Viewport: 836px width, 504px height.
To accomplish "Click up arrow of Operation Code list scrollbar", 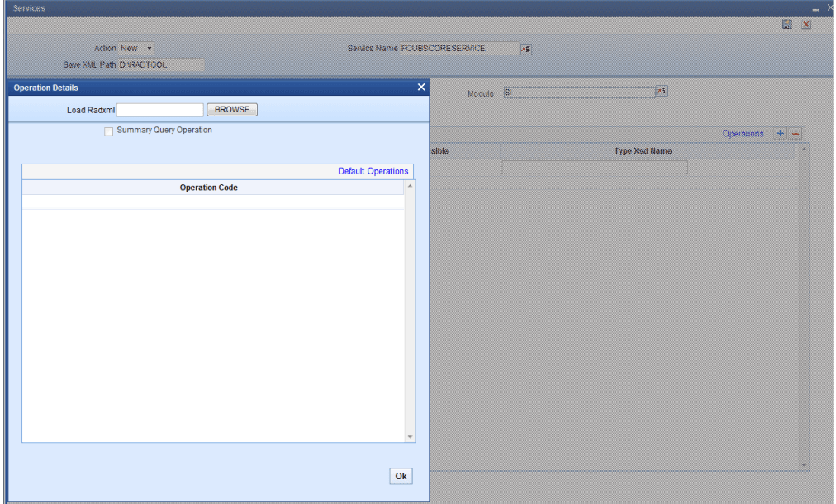I will pos(410,186).
